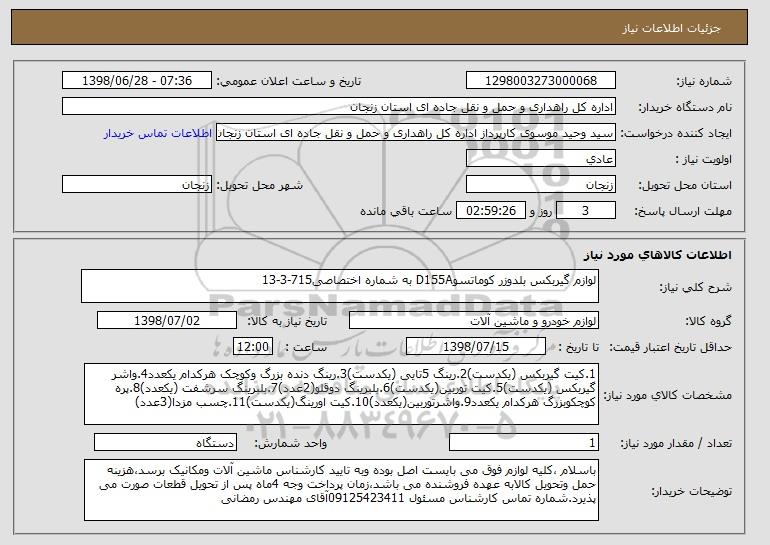Select the public announcement date field 1398/06/28 - 07:36
The height and width of the screenshot is (545, 770).
click(137, 81)
